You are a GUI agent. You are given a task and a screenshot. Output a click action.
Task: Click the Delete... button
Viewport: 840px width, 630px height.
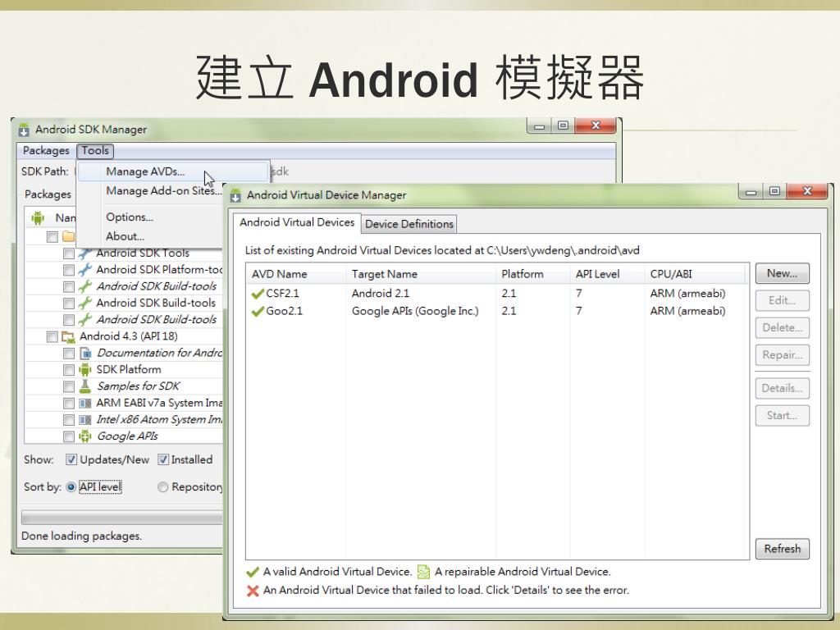coord(782,328)
